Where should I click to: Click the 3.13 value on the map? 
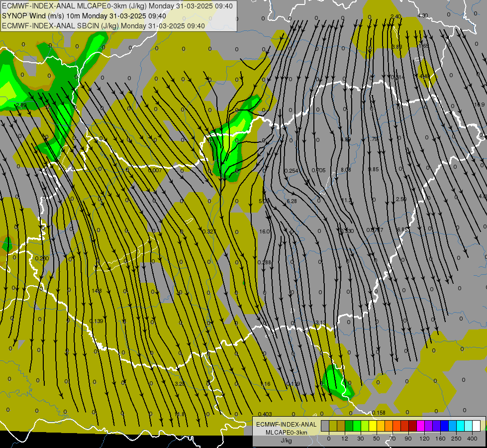point(320,323)
